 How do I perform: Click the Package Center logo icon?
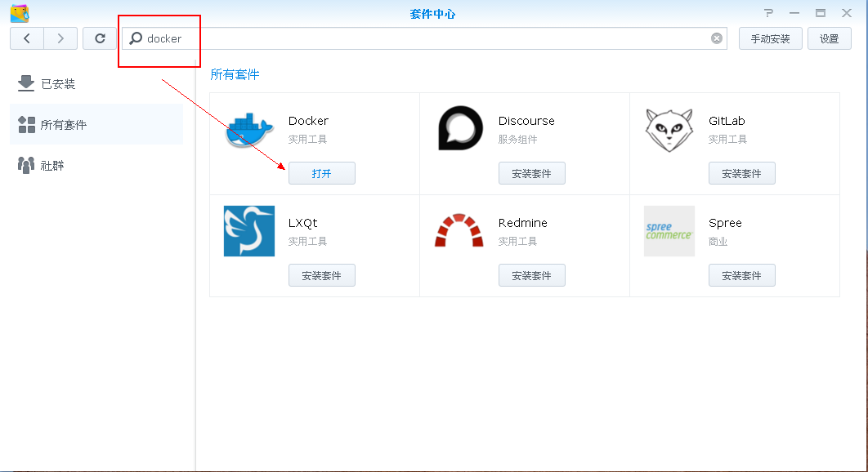point(20,13)
